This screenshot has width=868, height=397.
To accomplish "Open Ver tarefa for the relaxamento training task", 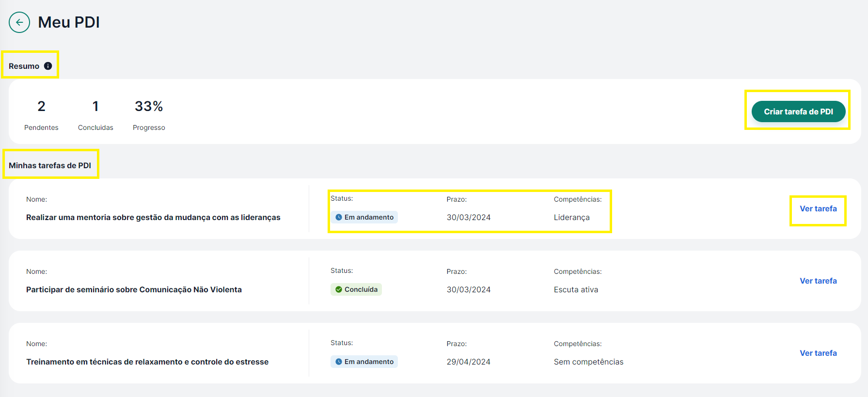I will (x=818, y=353).
